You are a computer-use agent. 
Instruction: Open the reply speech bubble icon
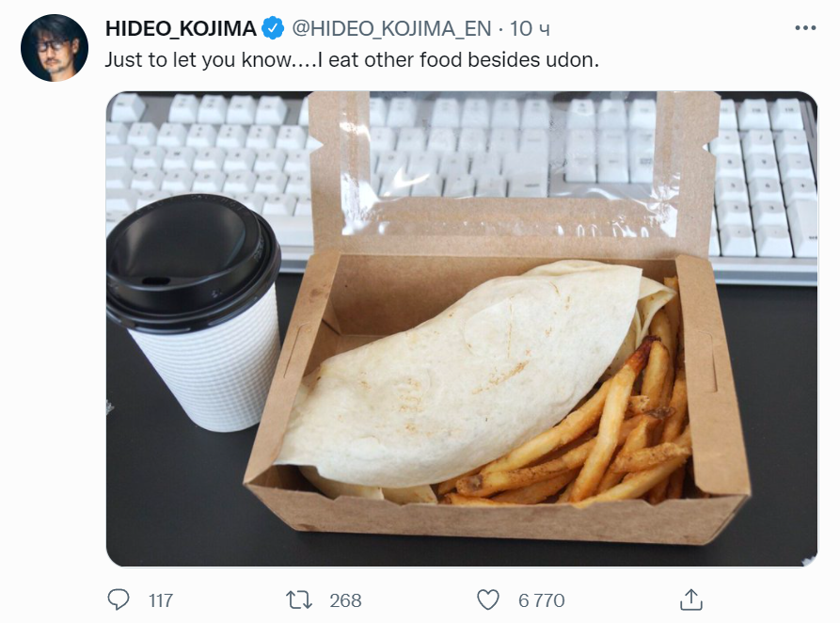tap(118, 600)
